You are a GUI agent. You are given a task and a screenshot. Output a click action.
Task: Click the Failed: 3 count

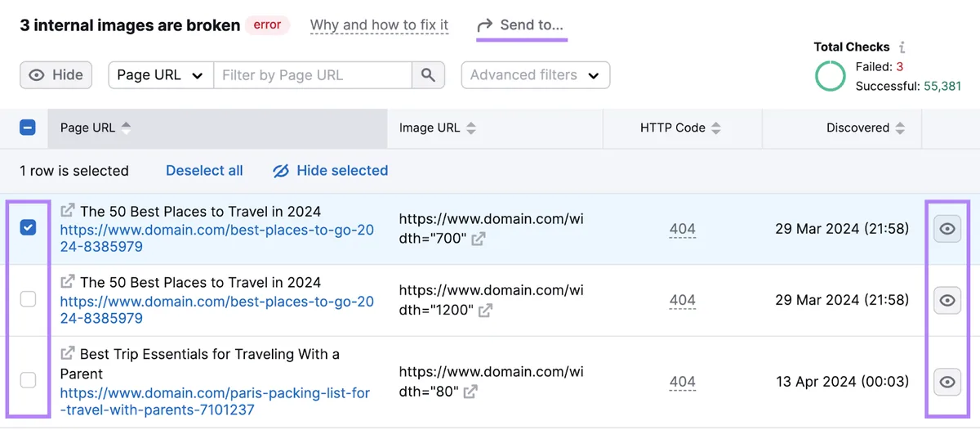pos(880,67)
